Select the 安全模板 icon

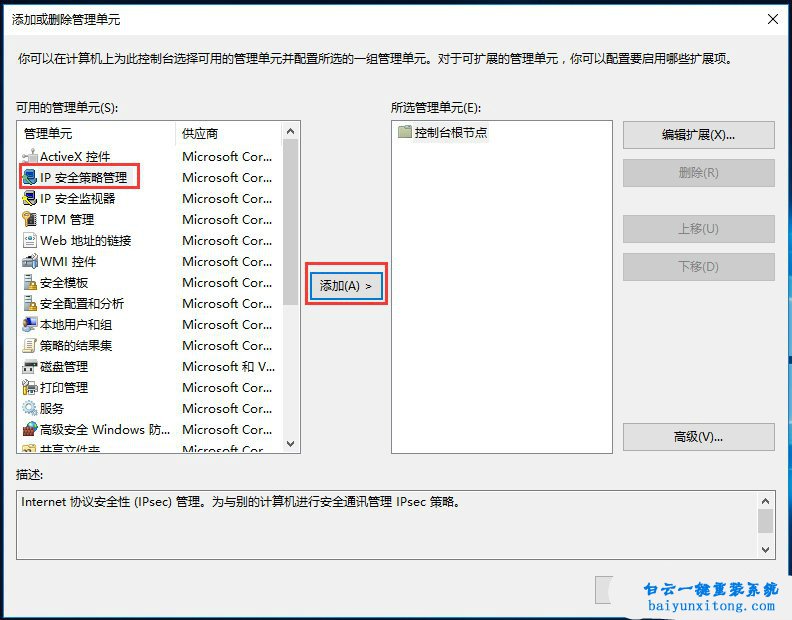coord(30,282)
